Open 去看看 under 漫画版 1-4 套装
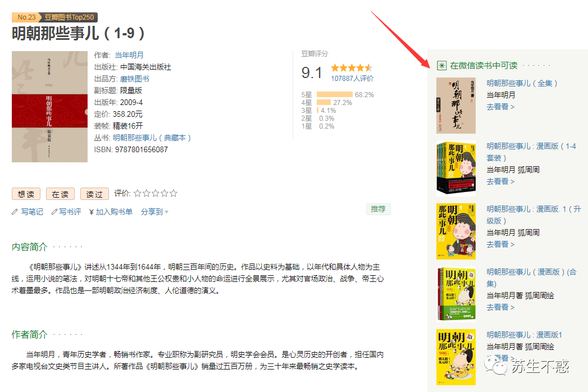 click(x=500, y=181)
